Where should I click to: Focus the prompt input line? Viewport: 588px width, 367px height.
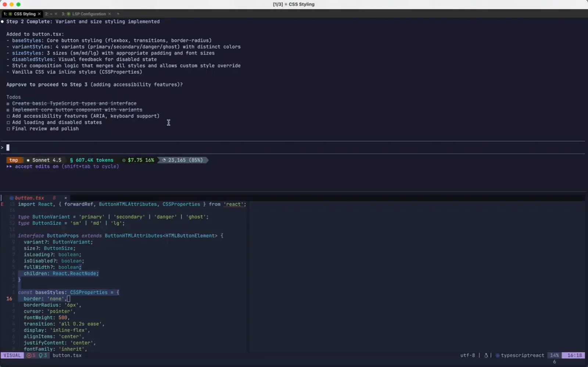click(293, 147)
